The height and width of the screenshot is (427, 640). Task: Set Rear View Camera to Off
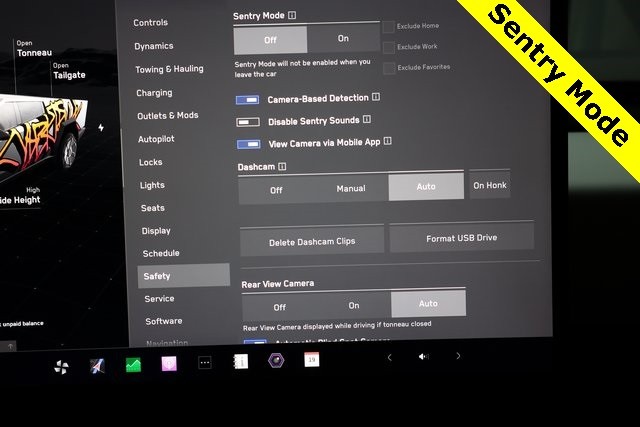(x=280, y=307)
